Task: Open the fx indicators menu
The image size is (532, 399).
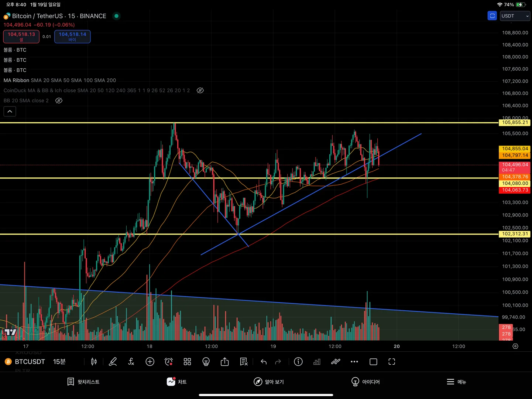Action: coord(131,362)
